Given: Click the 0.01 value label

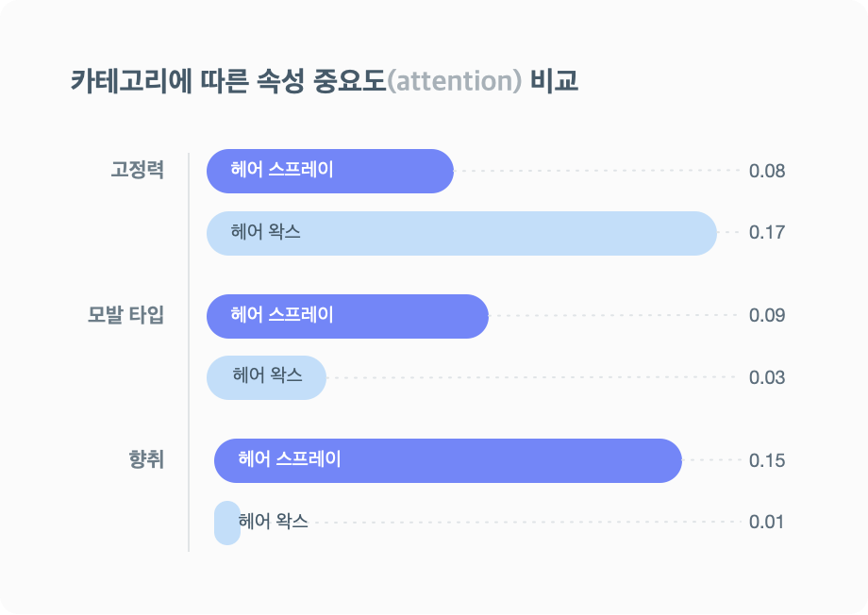Looking at the screenshot, I should click(x=766, y=522).
